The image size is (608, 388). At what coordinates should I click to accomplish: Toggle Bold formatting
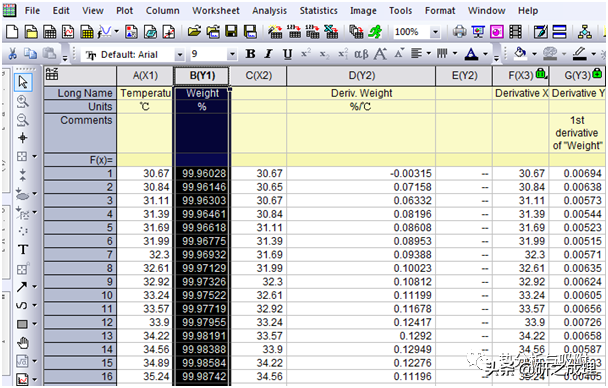pyautogui.click(x=250, y=54)
